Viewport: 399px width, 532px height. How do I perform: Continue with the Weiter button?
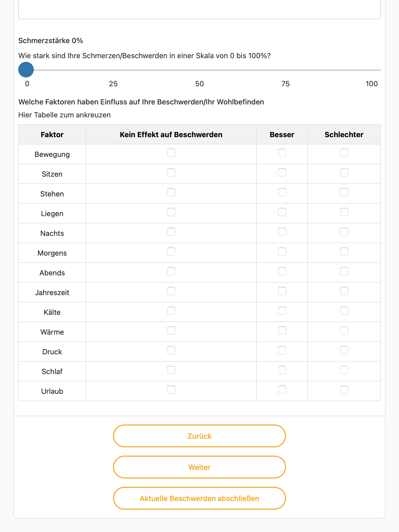pyautogui.click(x=199, y=467)
